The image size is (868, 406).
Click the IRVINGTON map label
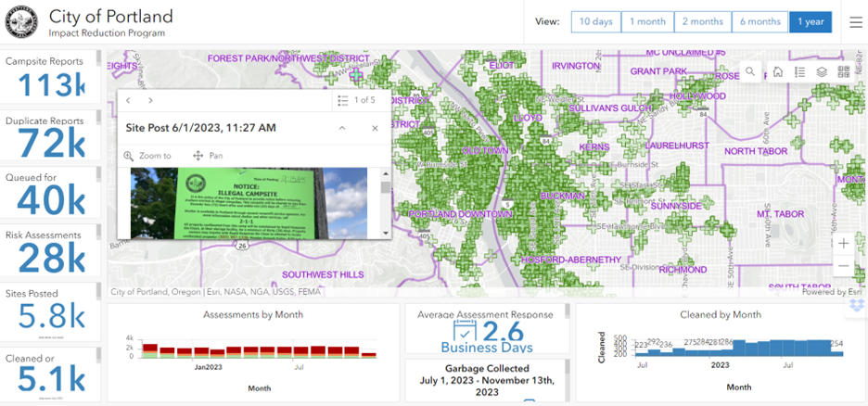click(x=576, y=66)
